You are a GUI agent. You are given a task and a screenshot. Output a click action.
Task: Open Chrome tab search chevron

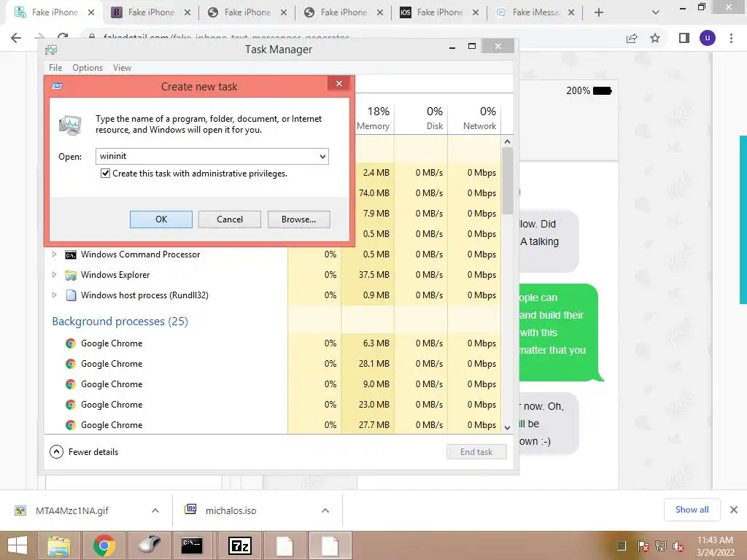click(656, 12)
